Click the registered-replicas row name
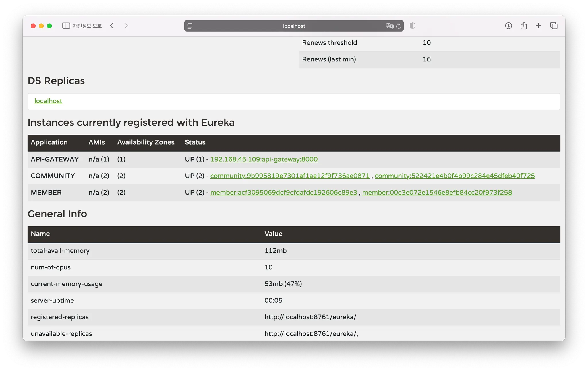This screenshot has height=371, width=588. 60,317
